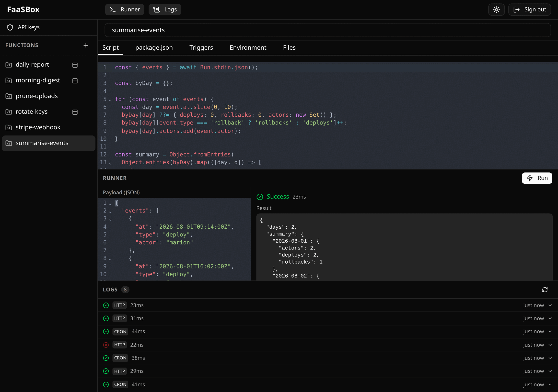Collapse the events array at payload line 2
This screenshot has height=392, width=558.
[x=110, y=212]
